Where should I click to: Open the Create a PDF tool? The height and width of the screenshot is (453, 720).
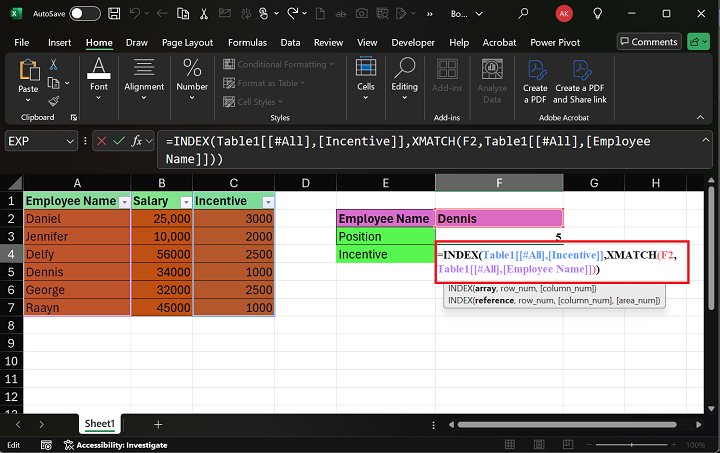point(535,78)
